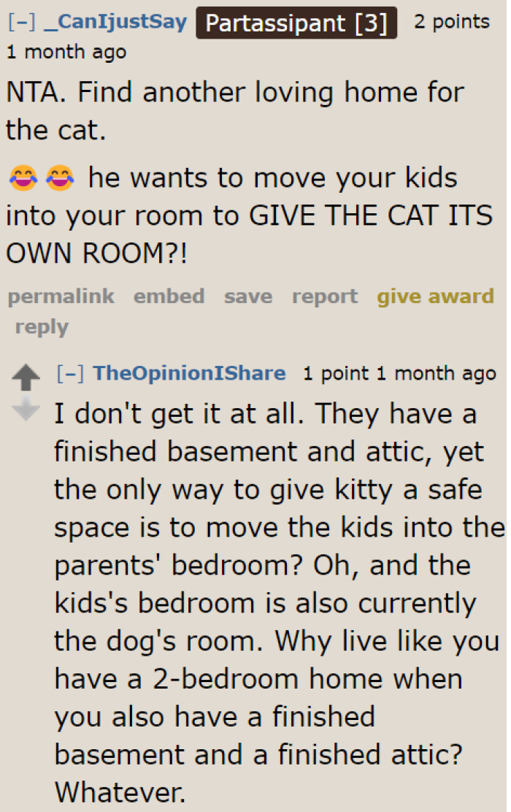The width and height of the screenshot is (511, 812).
Task: Click the 2 points score text
Action: (x=451, y=21)
